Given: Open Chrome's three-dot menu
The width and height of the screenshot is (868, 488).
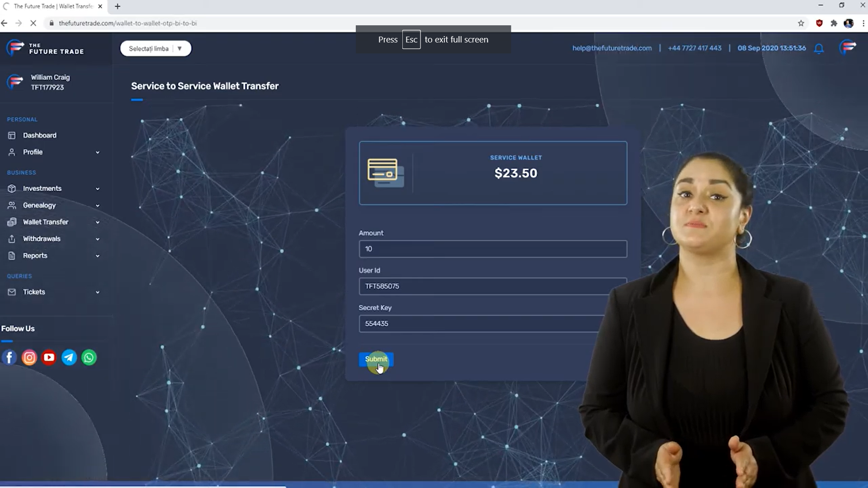Looking at the screenshot, I should (x=863, y=23).
